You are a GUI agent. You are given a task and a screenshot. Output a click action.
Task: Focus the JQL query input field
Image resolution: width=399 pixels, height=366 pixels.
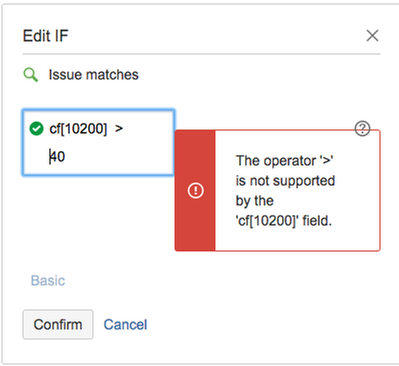[98, 142]
